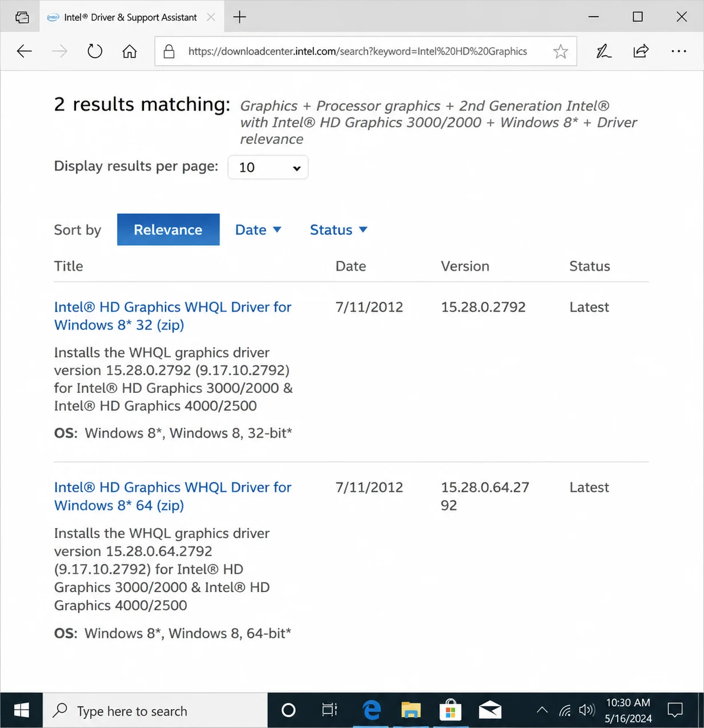
Task: Click the network tray icon
Action: click(x=565, y=710)
